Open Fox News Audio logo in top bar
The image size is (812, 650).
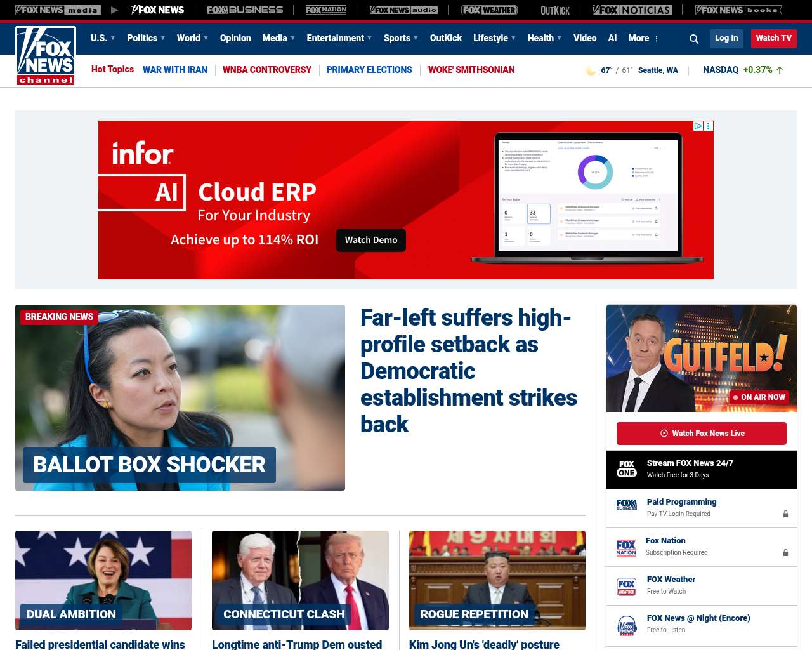coord(403,10)
